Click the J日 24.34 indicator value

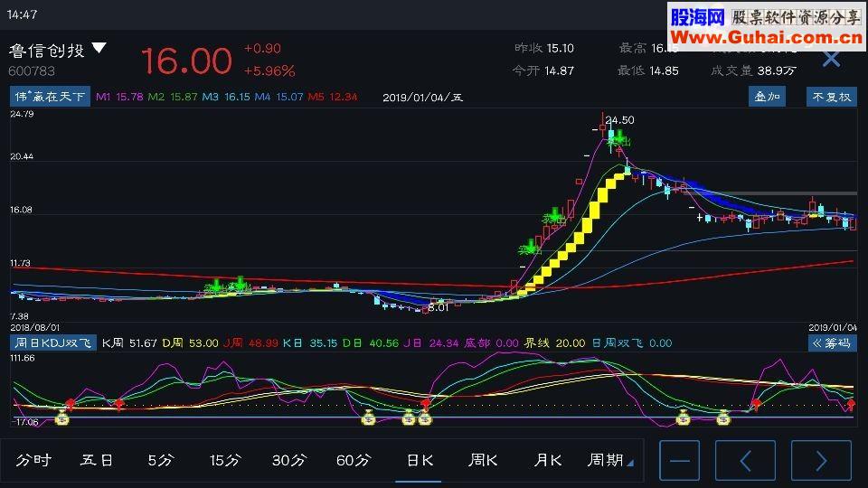[x=430, y=343]
